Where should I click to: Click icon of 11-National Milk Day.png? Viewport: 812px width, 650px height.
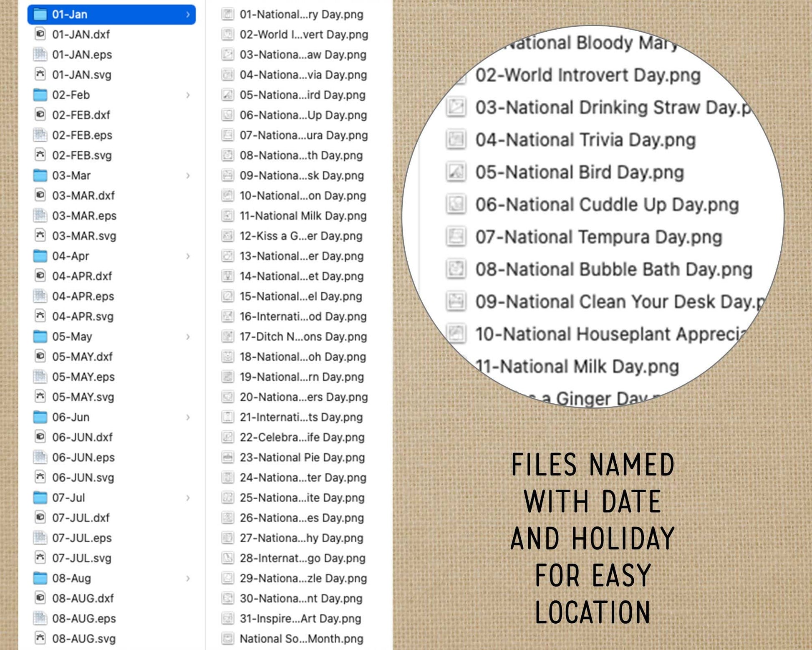[227, 215]
